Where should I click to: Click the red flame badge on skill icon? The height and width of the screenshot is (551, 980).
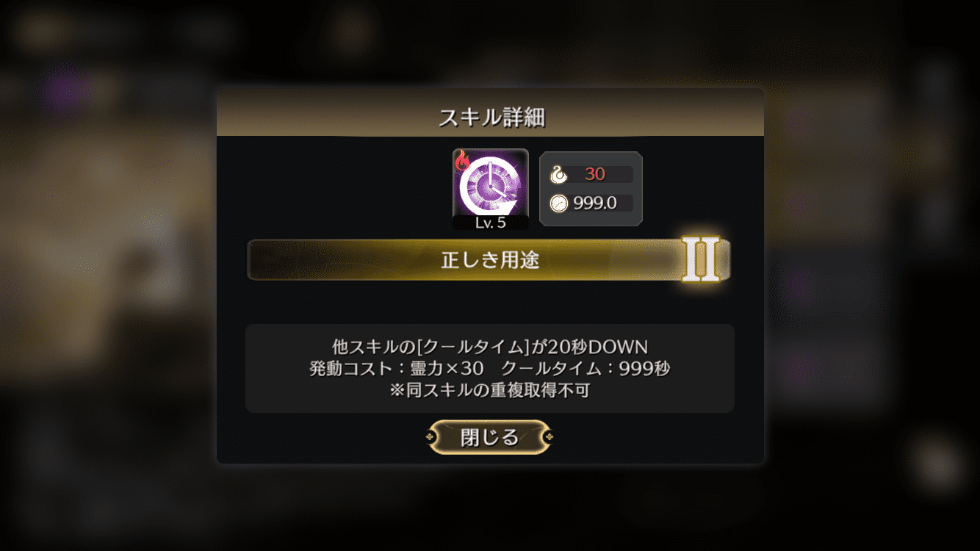462,159
